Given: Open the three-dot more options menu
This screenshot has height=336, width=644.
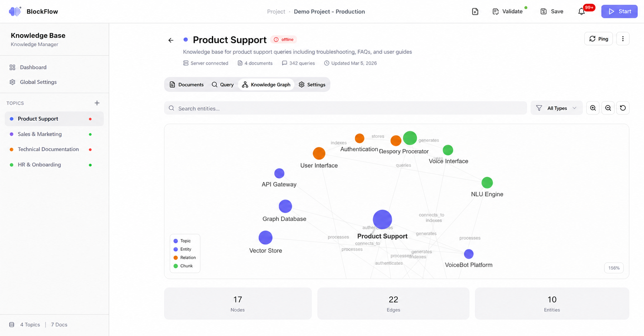Looking at the screenshot, I should pos(623,39).
